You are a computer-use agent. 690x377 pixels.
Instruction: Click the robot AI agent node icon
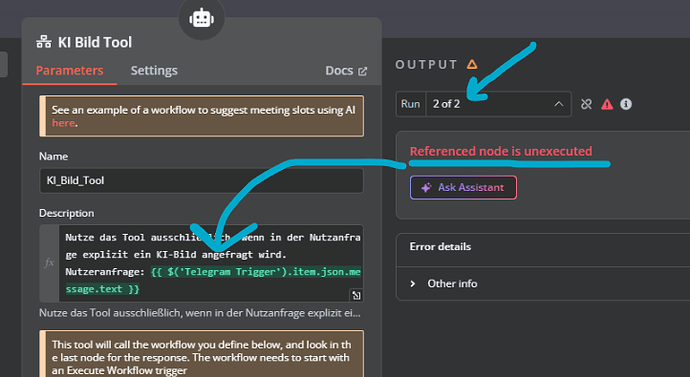(x=202, y=18)
